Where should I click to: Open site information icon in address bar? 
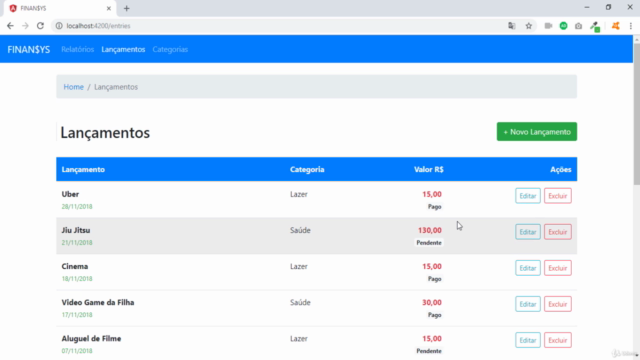[x=59, y=26]
